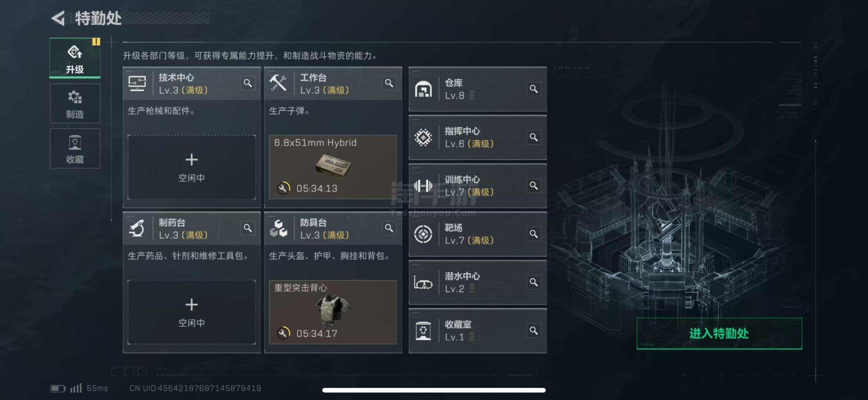Open the 6.8x51mm Hybrid production item
The width and height of the screenshot is (868, 400).
tap(333, 167)
